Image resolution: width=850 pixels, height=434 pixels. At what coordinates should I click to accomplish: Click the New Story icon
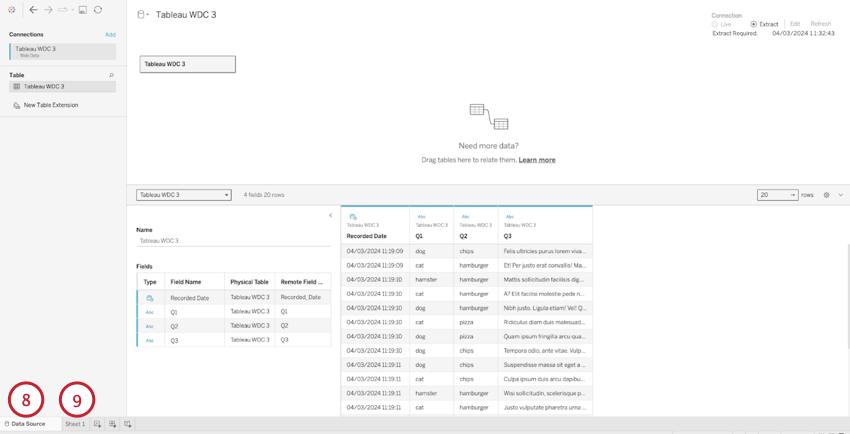[128, 424]
